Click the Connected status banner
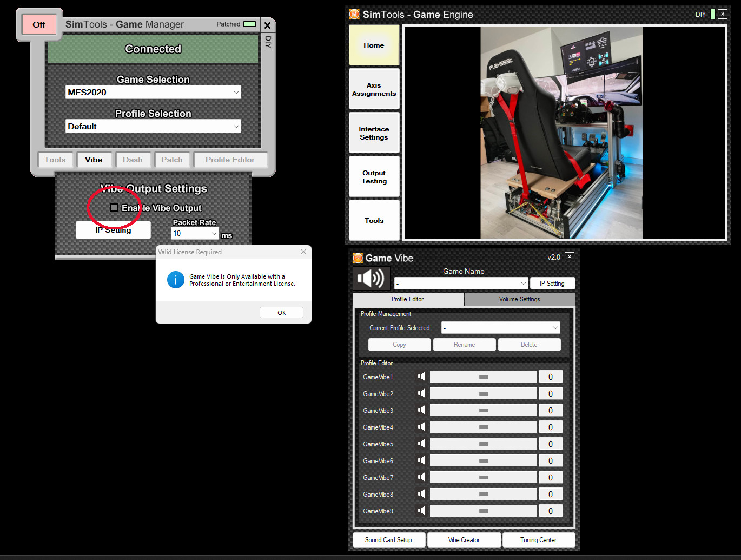 (153, 49)
